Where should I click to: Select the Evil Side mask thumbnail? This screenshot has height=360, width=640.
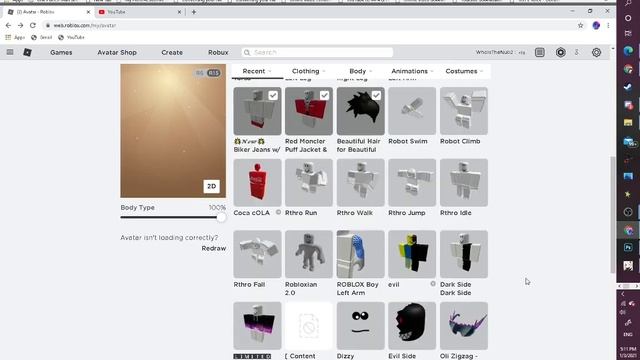[412, 326]
